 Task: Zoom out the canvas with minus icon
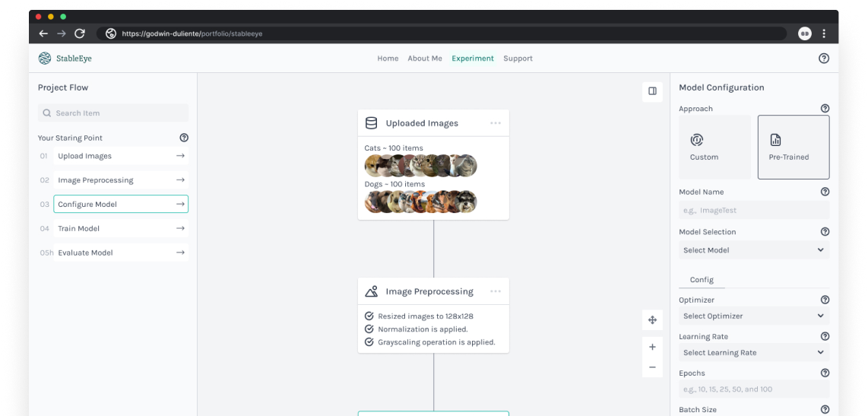652,367
